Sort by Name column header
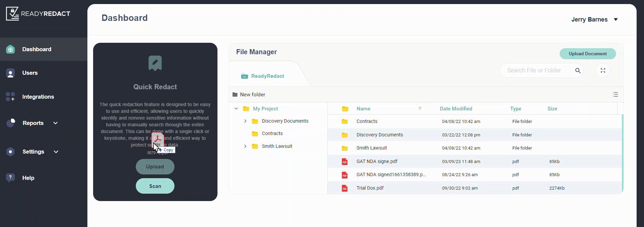The height and width of the screenshot is (227, 644). click(363, 109)
